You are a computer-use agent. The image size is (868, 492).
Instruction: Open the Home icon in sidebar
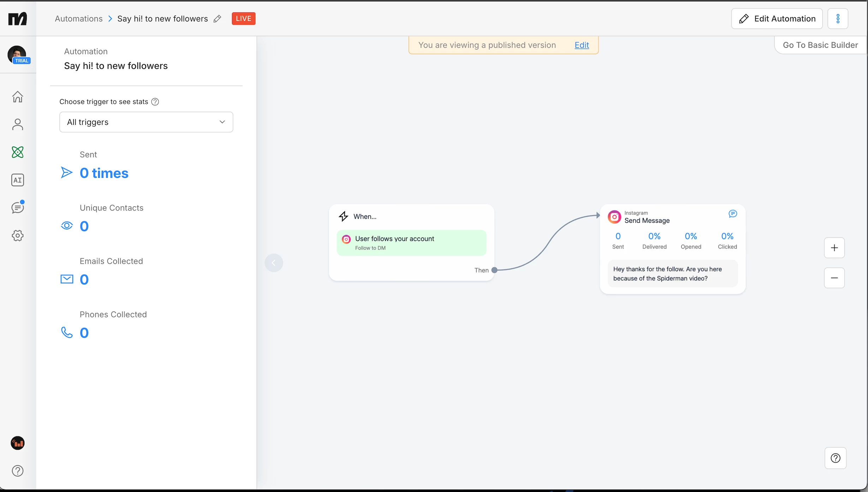coord(18,97)
